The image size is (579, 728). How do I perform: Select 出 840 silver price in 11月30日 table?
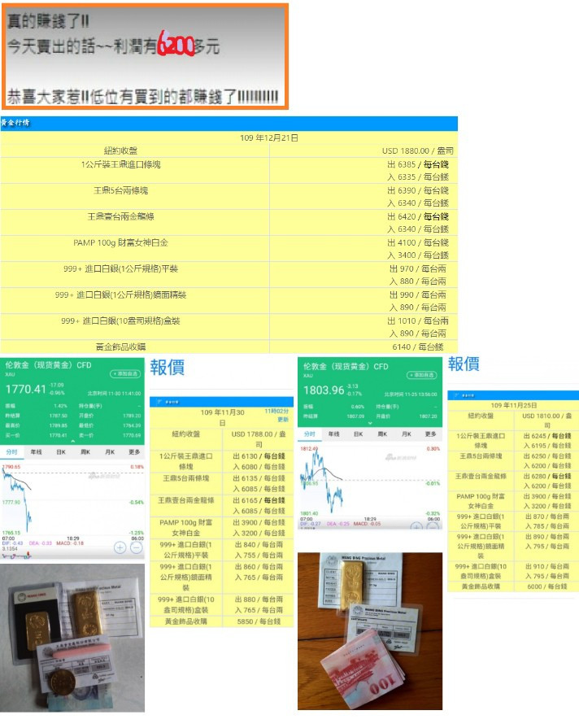(259, 544)
